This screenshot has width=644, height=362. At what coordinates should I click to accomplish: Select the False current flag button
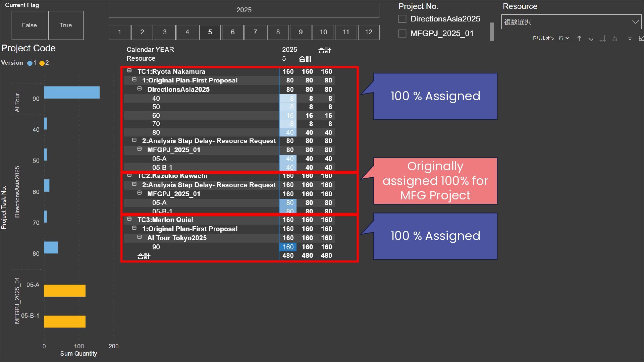point(30,25)
